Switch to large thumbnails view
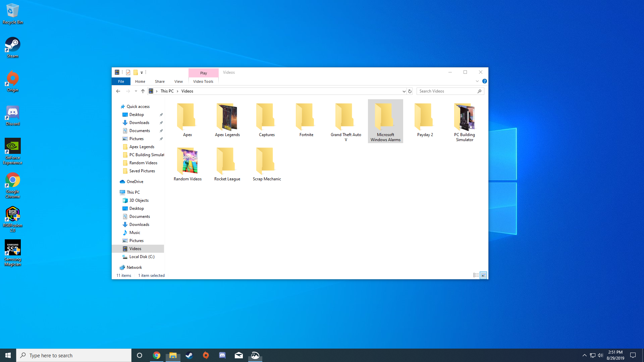 pyautogui.click(x=483, y=275)
